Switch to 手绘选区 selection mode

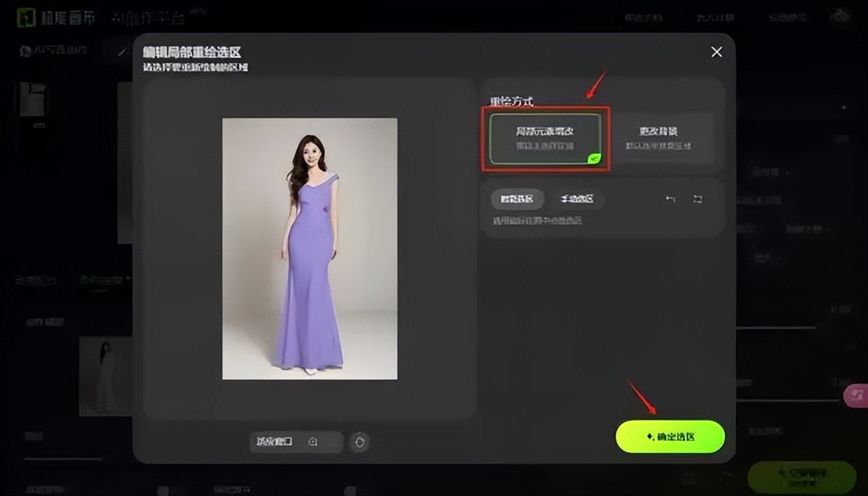pos(577,199)
